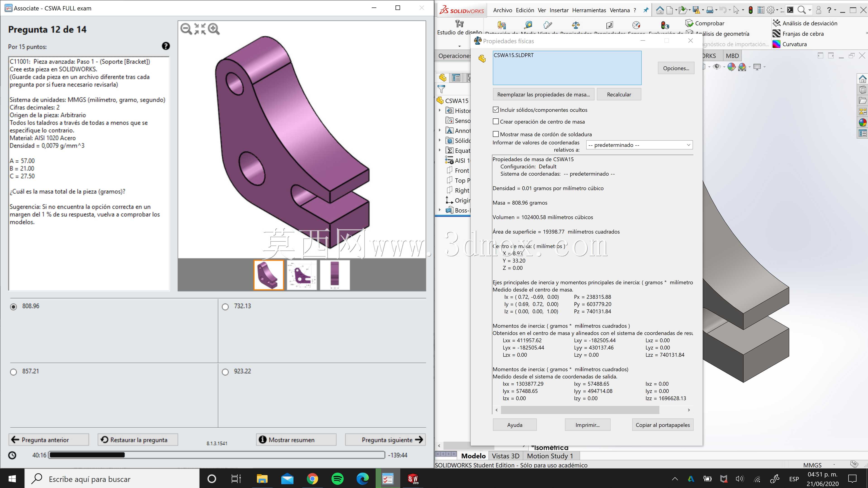868x488 pixels.
Task: Open Opciones in Propiedades físicas dialog
Action: [x=676, y=68]
